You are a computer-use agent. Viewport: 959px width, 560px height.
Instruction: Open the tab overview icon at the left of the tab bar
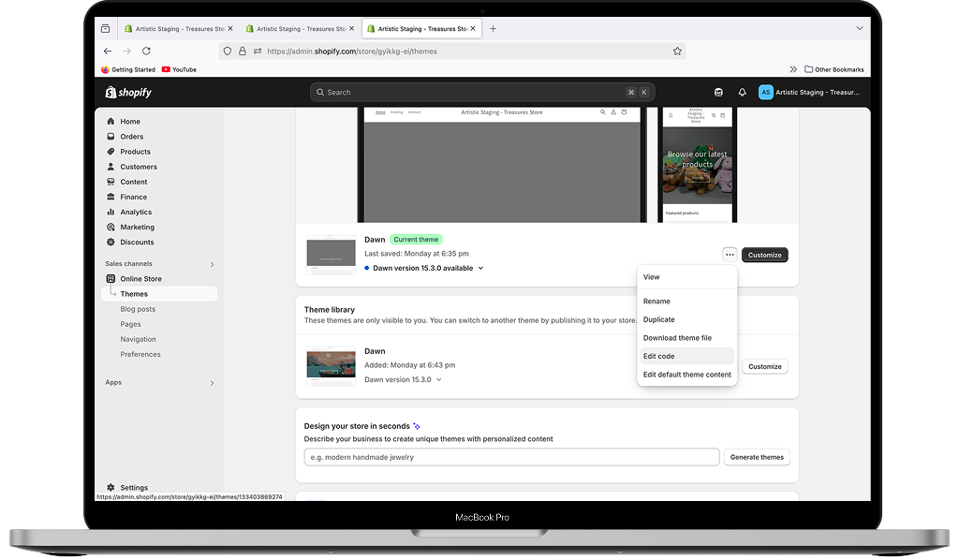click(x=105, y=29)
